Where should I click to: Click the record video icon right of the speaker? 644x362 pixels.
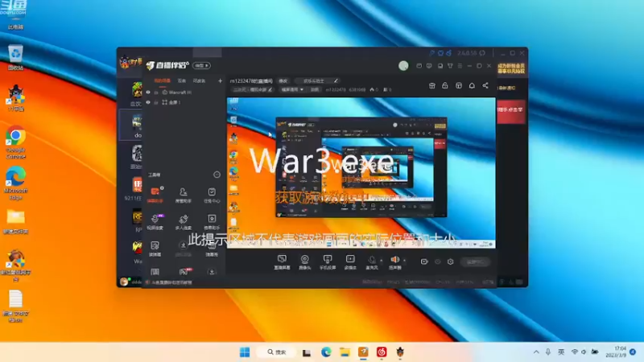424,261
